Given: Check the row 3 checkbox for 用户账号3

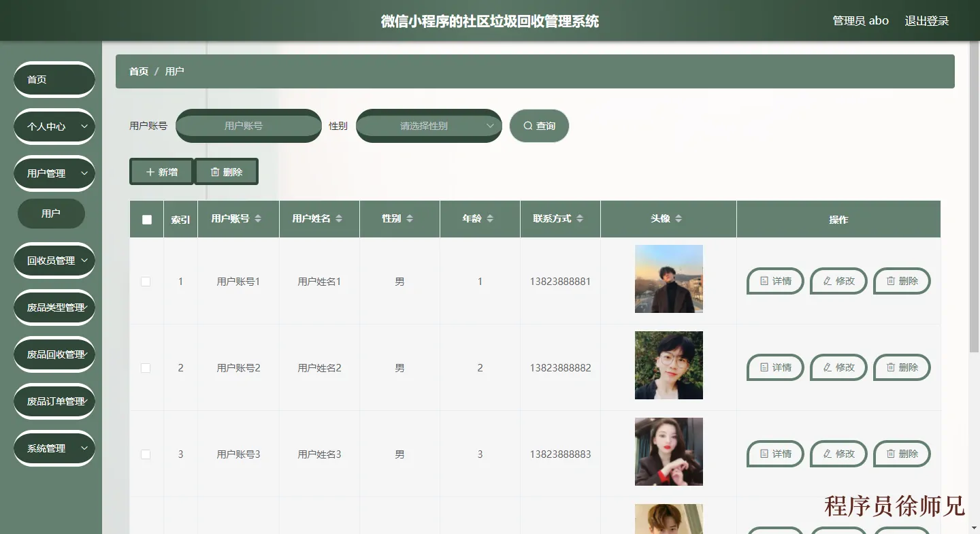Looking at the screenshot, I should [x=146, y=454].
